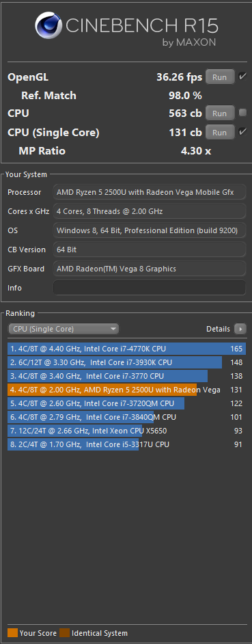Click the CPU 563 cb score
The width and height of the screenshot is (252, 644).
[185, 113]
